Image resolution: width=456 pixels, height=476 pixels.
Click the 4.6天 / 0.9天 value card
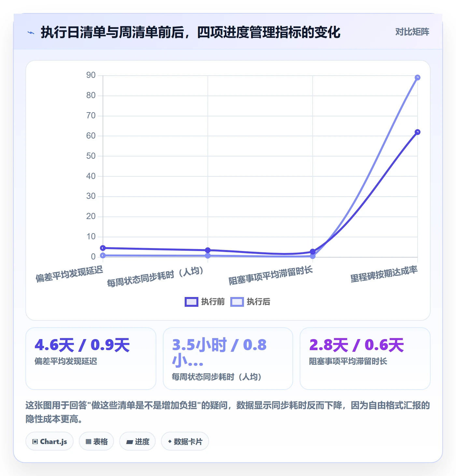91,359
